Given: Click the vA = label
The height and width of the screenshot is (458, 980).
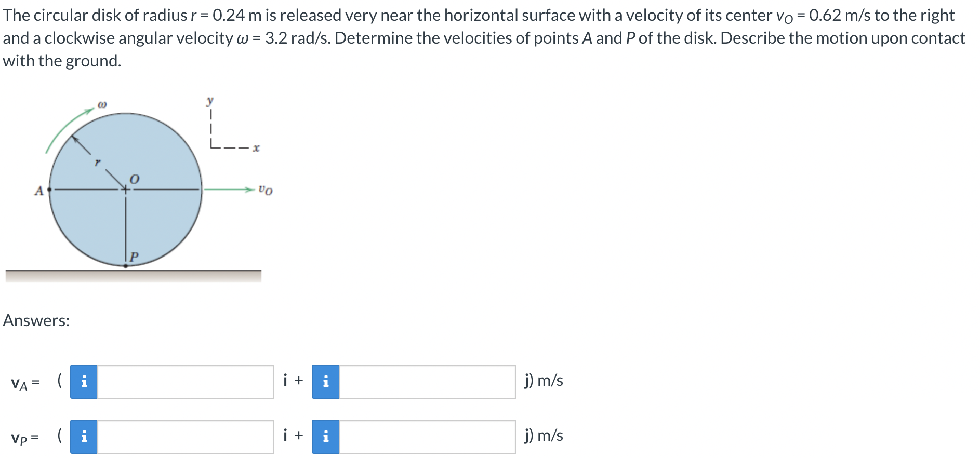Looking at the screenshot, I should (x=25, y=384).
